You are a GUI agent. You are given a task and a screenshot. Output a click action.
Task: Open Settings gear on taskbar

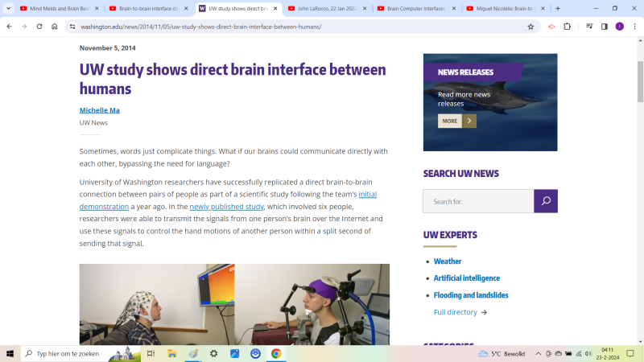click(x=213, y=353)
